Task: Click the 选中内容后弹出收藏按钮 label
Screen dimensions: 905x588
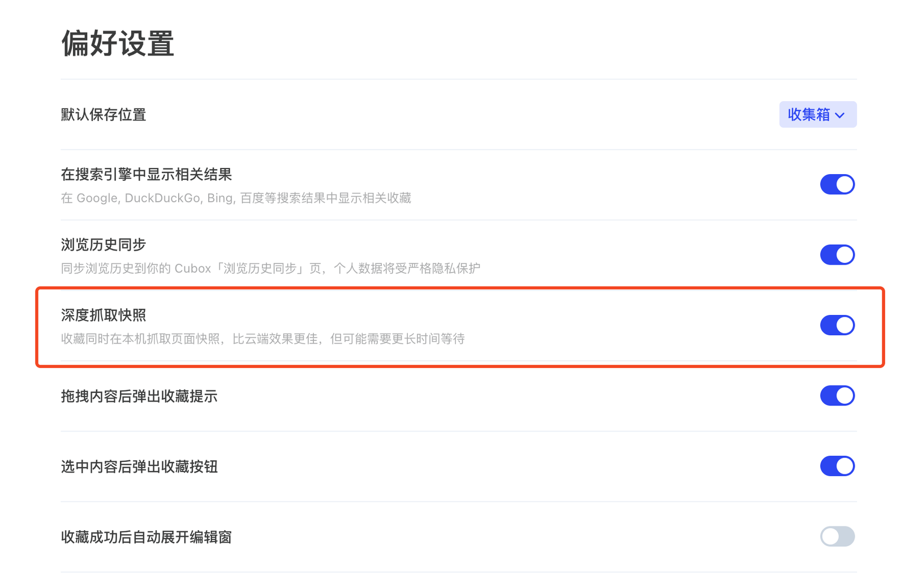Action: point(139,466)
